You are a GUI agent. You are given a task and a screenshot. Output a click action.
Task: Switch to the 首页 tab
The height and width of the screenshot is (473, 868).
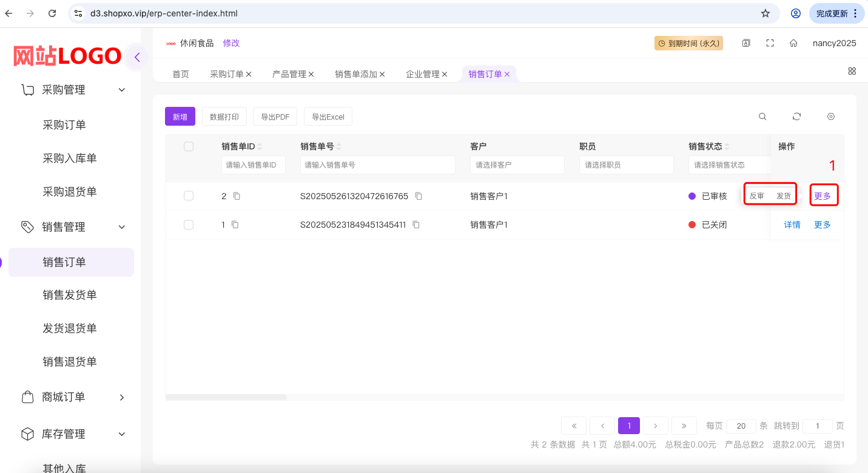(181, 74)
